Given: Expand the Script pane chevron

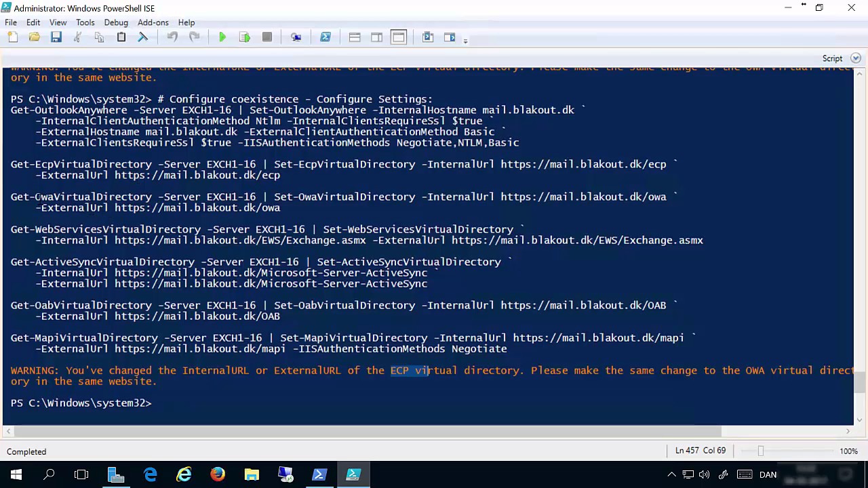Looking at the screenshot, I should (856, 58).
